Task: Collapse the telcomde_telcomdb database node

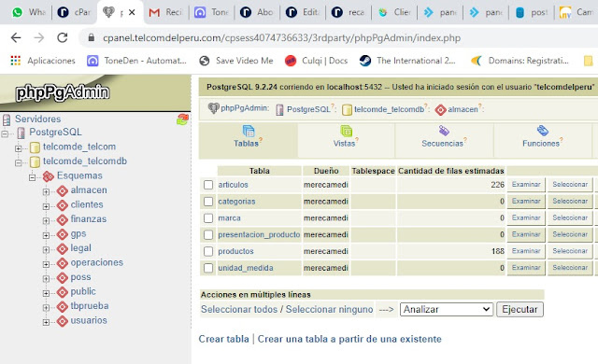Action: coord(19,163)
